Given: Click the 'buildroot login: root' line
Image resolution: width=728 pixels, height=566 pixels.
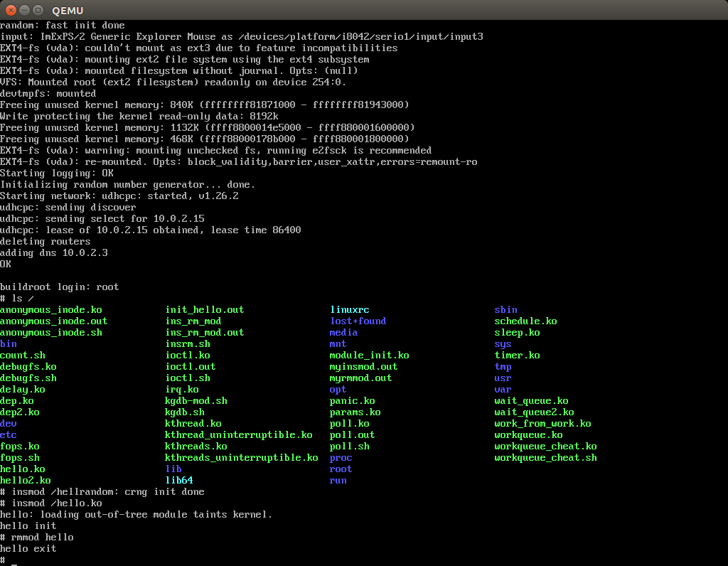Looking at the screenshot, I should pos(60,287).
